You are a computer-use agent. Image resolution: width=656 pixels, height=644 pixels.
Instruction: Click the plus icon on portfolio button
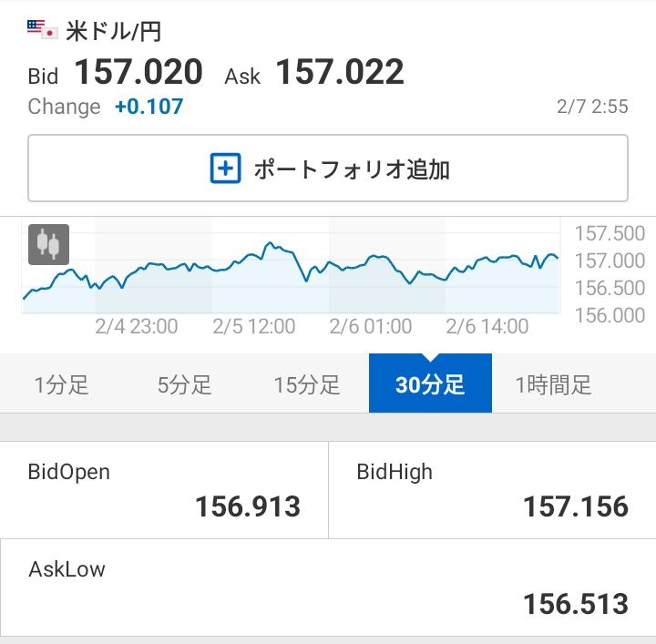(x=225, y=169)
